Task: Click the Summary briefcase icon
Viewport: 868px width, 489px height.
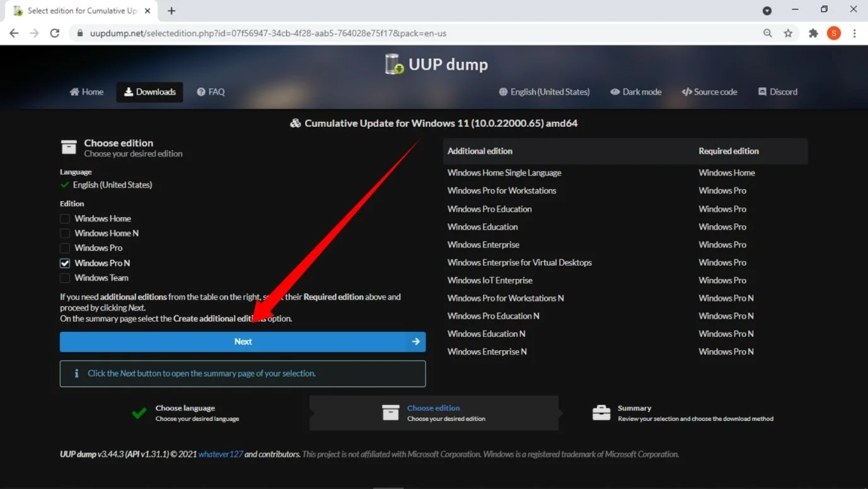Action: pos(601,413)
